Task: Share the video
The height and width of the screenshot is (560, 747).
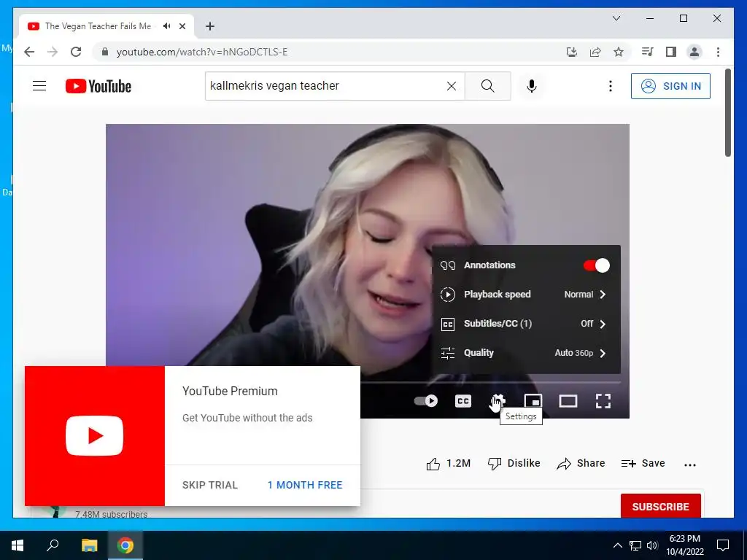Action: 581,463
